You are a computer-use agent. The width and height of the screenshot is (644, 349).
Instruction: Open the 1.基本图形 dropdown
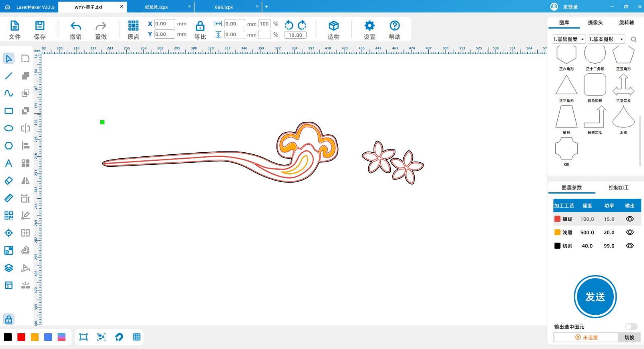tap(606, 39)
